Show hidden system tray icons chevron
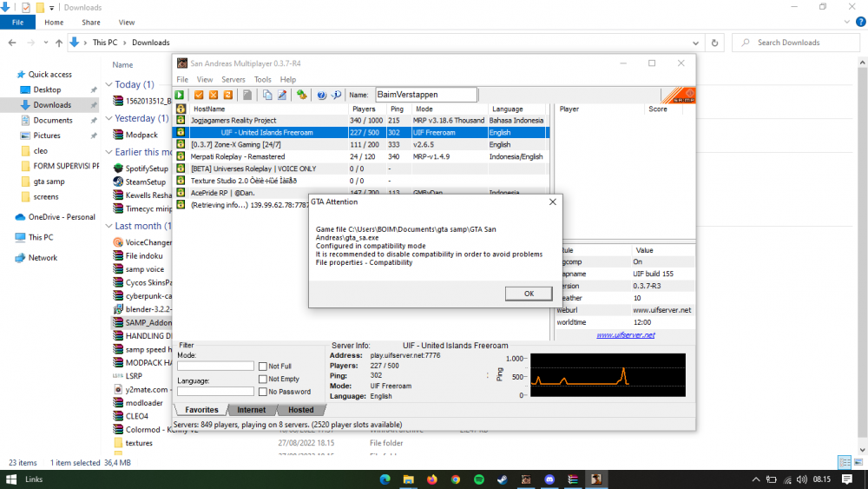The image size is (868, 489). pos(756,479)
